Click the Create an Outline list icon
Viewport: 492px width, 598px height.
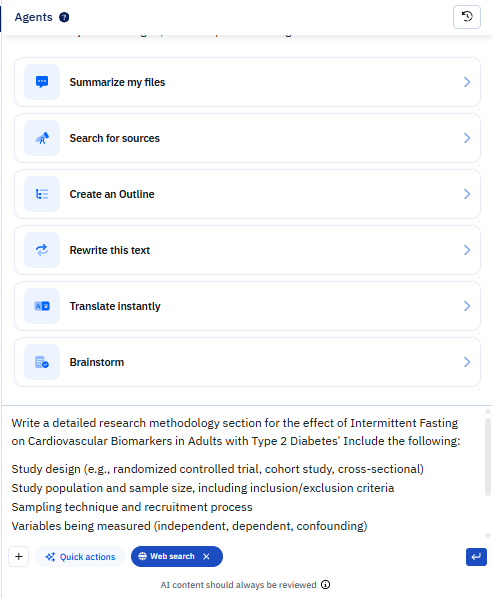[x=42, y=194]
